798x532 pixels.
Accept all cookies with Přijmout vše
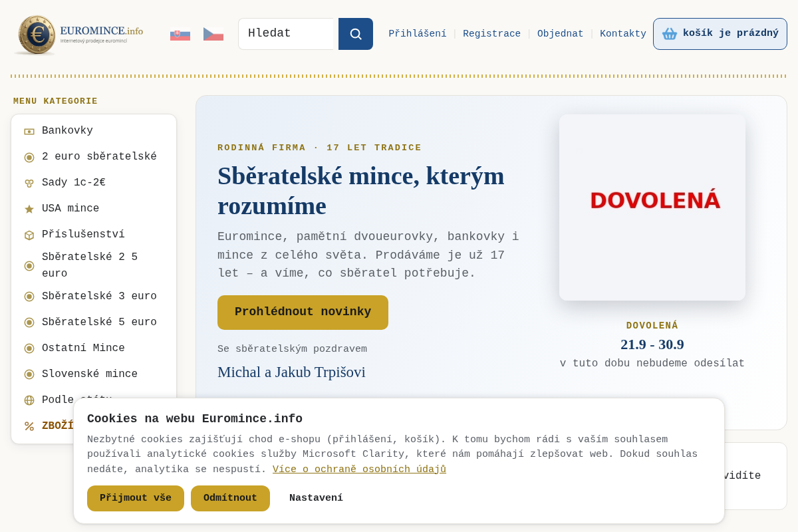(x=136, y=499)
